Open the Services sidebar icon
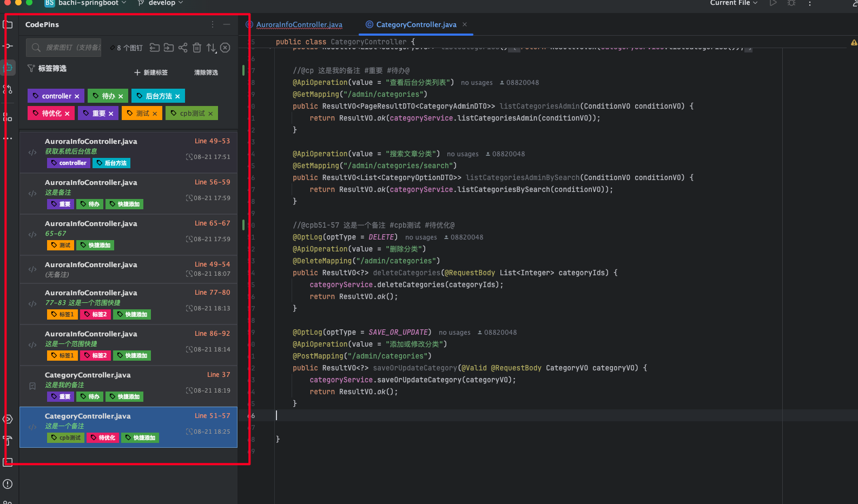The width and height of the screenshot is (858, 504). click(x=8, y=419)
